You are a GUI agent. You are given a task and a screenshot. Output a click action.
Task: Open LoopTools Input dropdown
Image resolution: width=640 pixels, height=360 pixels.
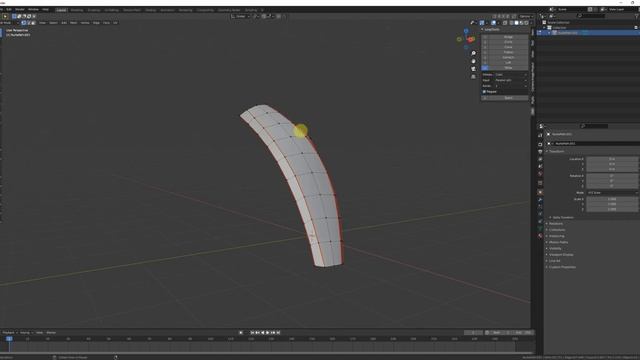click(x=511, y=80)
